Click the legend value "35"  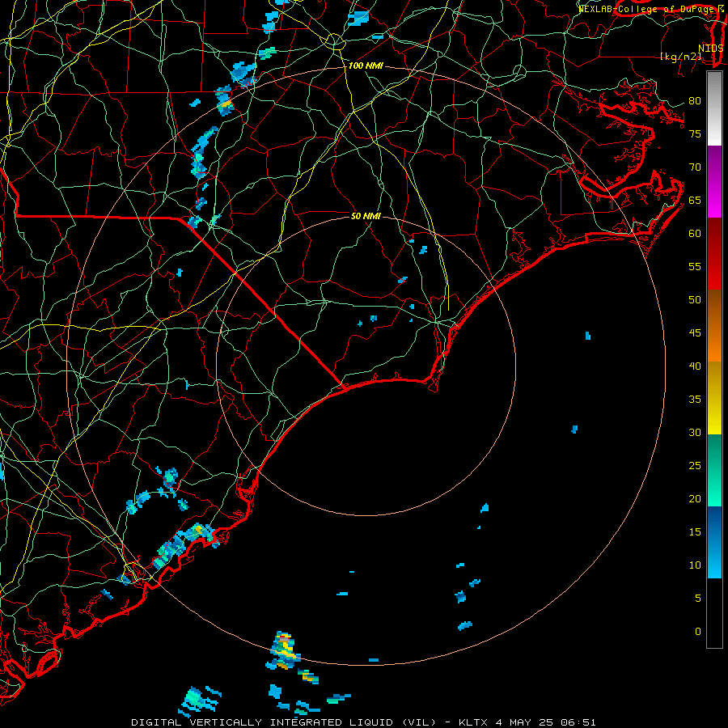tap(695, 400)
